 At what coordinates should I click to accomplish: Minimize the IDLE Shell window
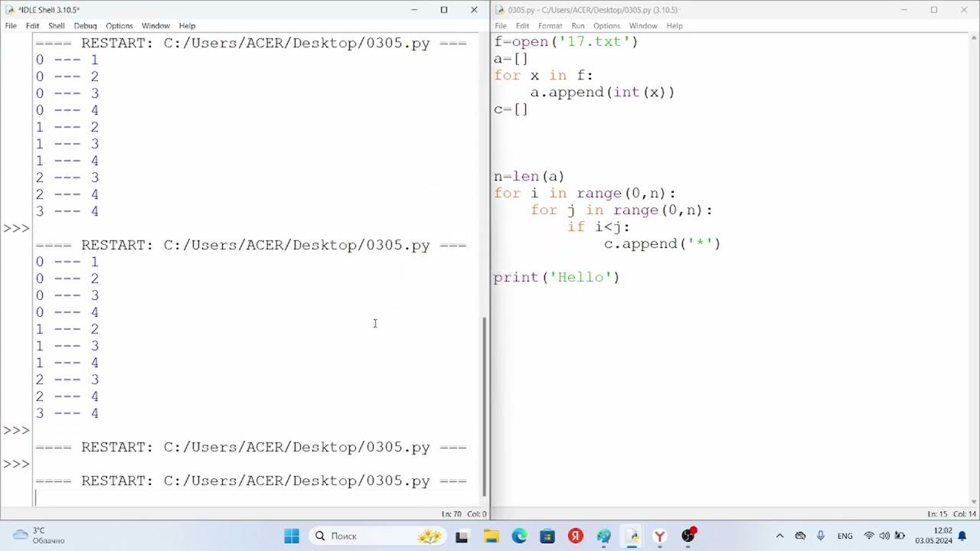coord(414,10)
